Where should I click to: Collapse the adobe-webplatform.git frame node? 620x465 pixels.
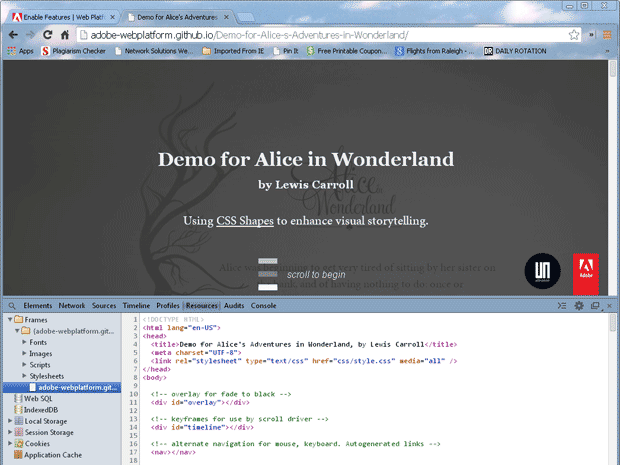pos(17,331)
